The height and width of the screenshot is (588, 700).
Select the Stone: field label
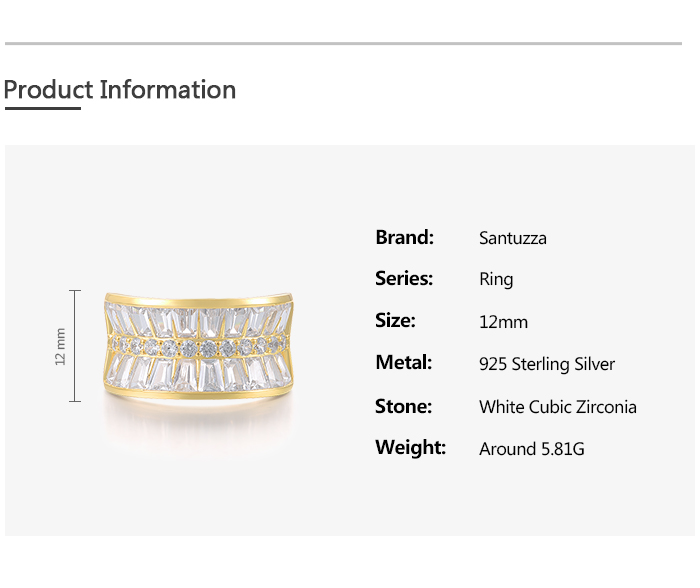tap(403, 406)
